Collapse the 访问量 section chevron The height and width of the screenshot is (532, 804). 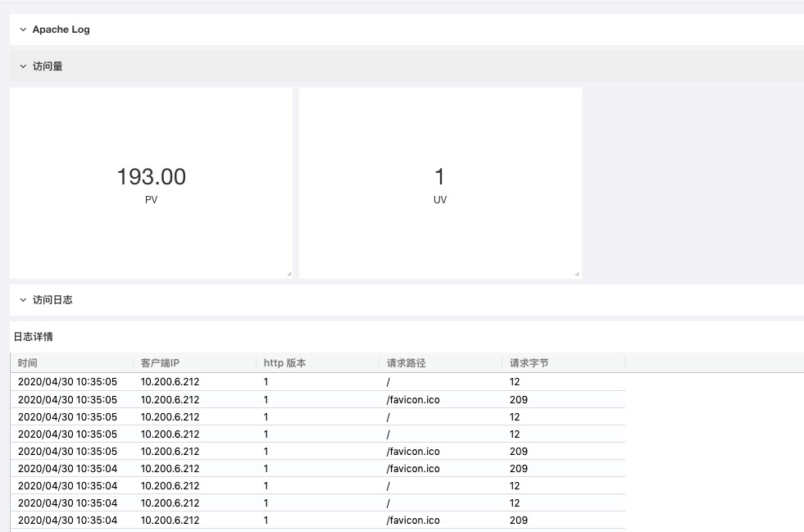[23, 66]
